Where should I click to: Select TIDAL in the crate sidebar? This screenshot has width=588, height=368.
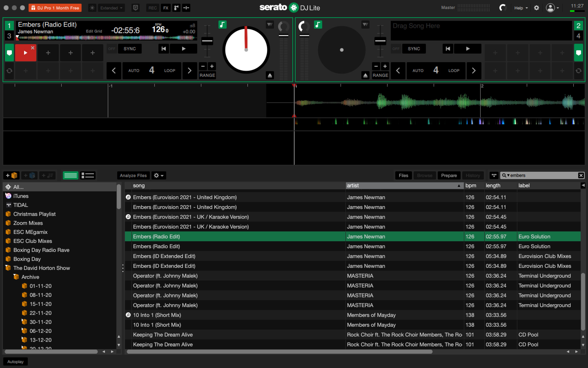[x=21, y=205]
